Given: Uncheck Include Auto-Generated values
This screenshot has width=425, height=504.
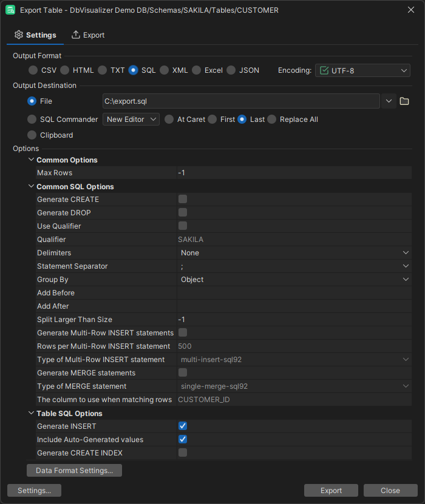Looking at the screenshot, I should pos(183,439).
